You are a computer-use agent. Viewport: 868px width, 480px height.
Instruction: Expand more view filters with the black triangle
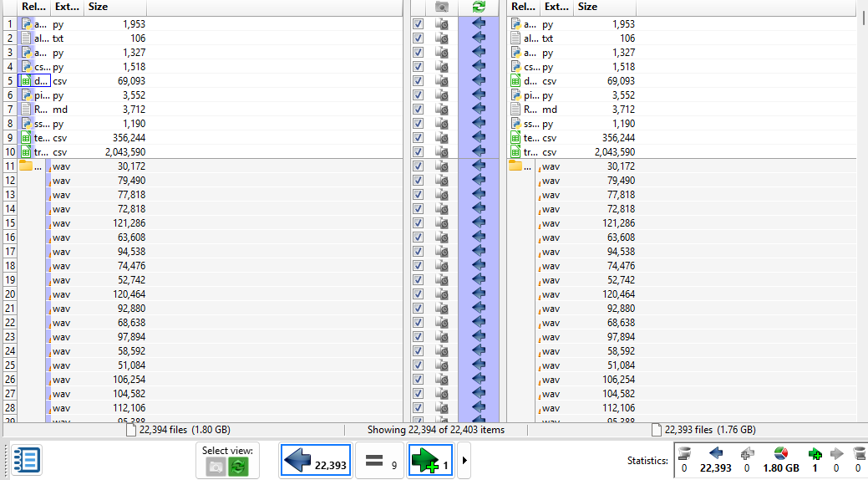point(464,460)
